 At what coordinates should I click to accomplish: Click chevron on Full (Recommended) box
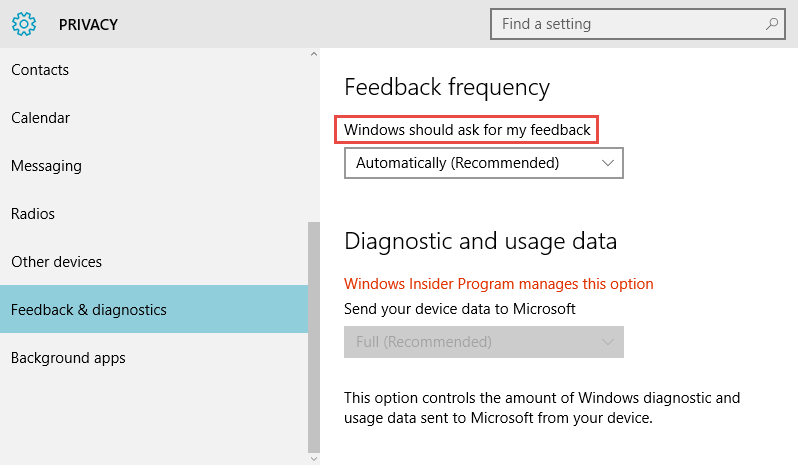tap(608, 342)
